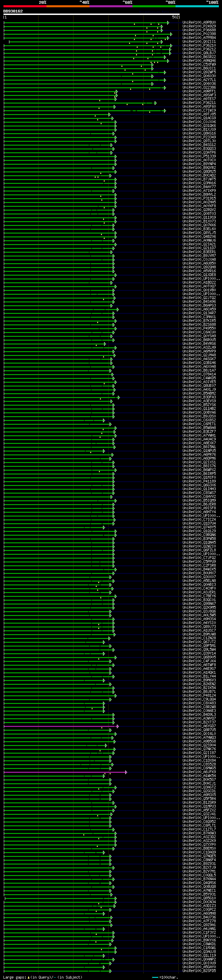This screenshot has height=980, width=222.
Task: Click arrowhead ending the UniRef100_A9PBU0 alignment
Action: click(168, 23)
